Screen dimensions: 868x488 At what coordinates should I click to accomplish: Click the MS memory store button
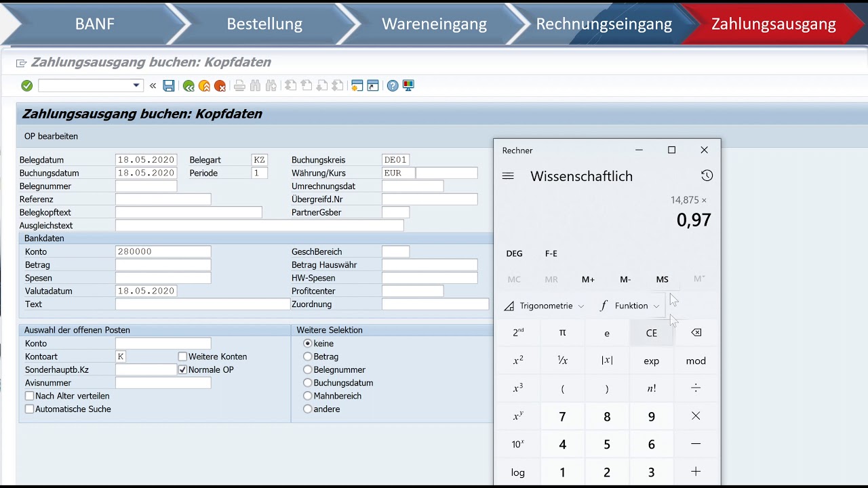(x=662, y=279)
